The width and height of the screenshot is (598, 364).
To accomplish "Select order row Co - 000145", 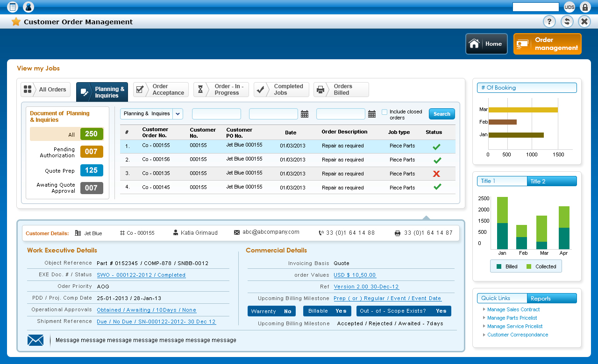I will [x=288, y=187].
